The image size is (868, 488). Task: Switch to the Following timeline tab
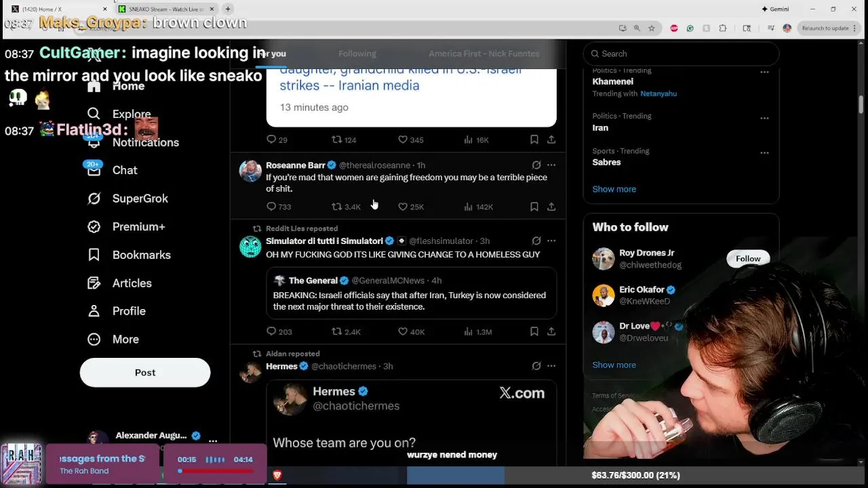coord(357,54)
